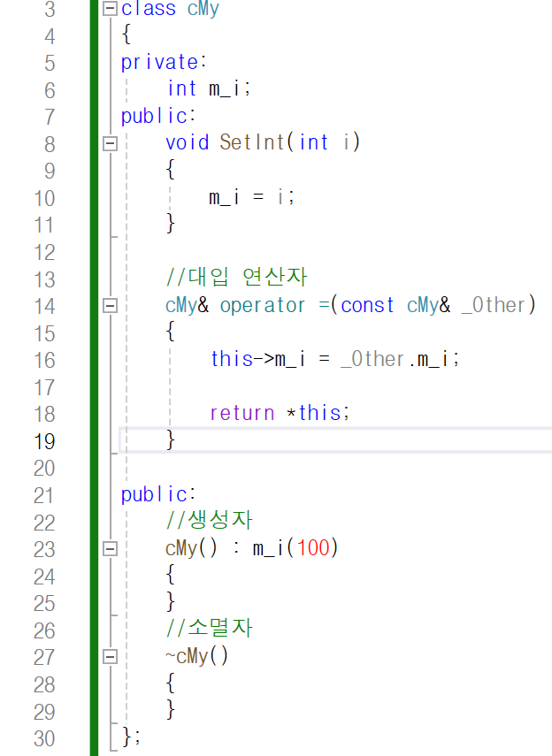Image resolution: width=552 pixels, height=756 pixels.
Task: Click the 'public:' keyword on line 7
Action: (158, 116)
